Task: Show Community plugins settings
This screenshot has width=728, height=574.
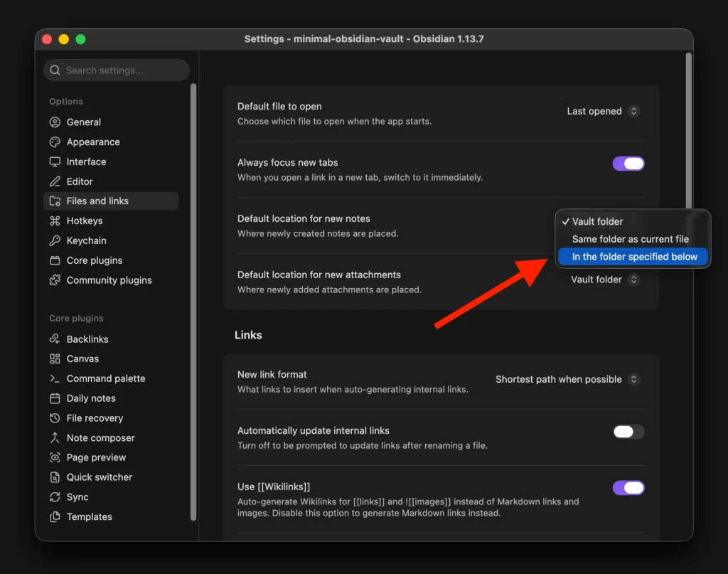Action: pos(111,280)
